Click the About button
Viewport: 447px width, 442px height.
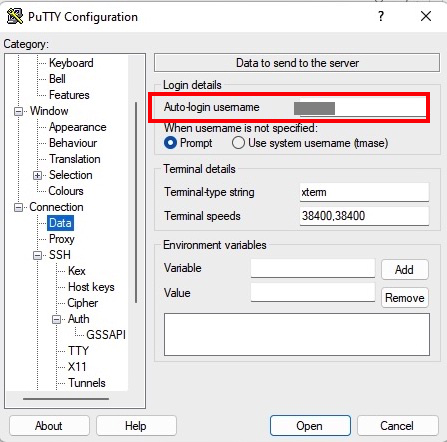pyautogui.click(x=49, y=425)
